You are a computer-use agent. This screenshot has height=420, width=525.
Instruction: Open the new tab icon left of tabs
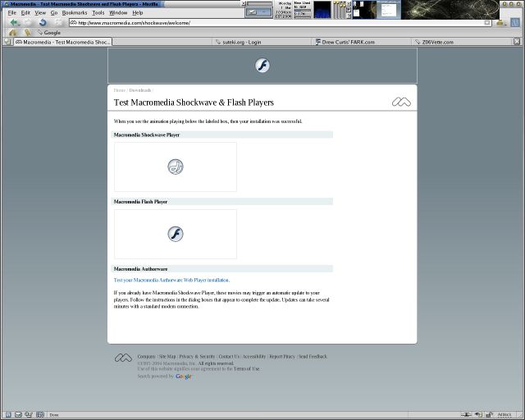click(7, 42)
